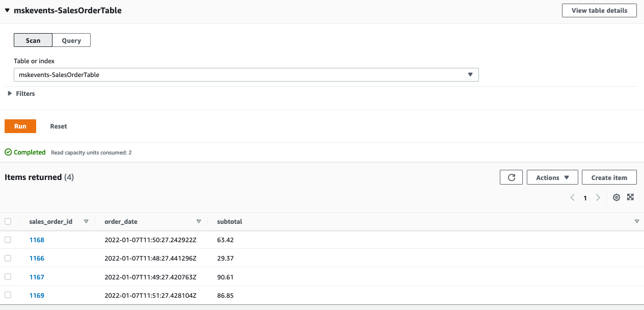Go to the next results page chevron
The height and width of the screenshot is (310, 644).
pos(598,197)
